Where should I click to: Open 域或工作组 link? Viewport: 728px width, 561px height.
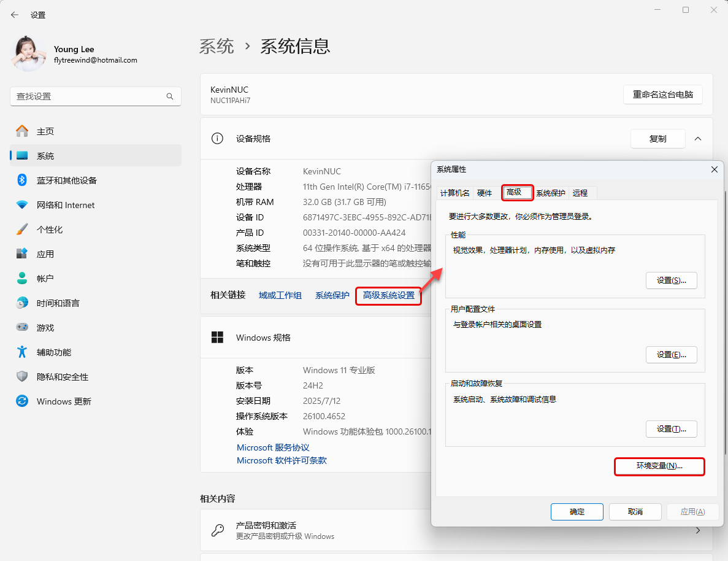(280, 295)
